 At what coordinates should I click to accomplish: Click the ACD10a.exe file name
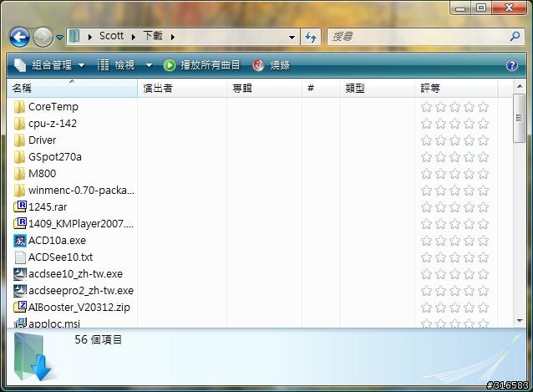pyautogui.click(x=57, y=241)
